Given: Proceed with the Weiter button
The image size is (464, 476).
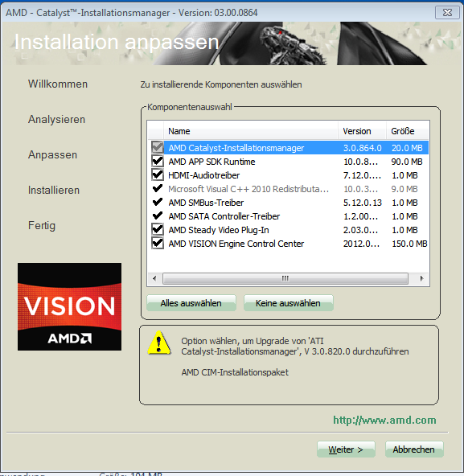Looking at the screenshot, I should pos(346,449).
